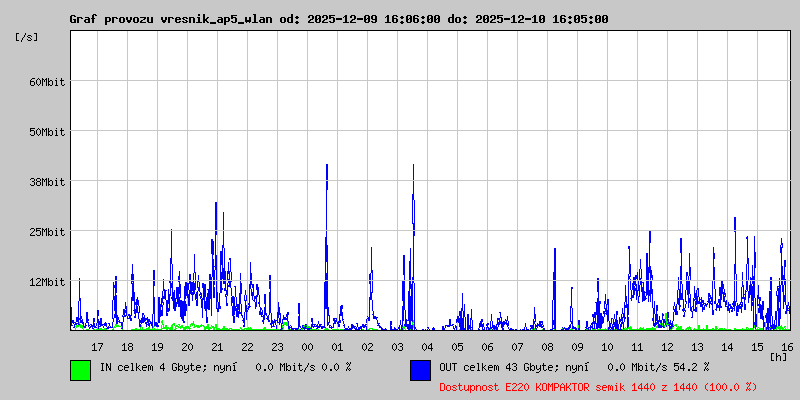
Task: Click the hour 12 x-axis label
Action: pos(667,347)
